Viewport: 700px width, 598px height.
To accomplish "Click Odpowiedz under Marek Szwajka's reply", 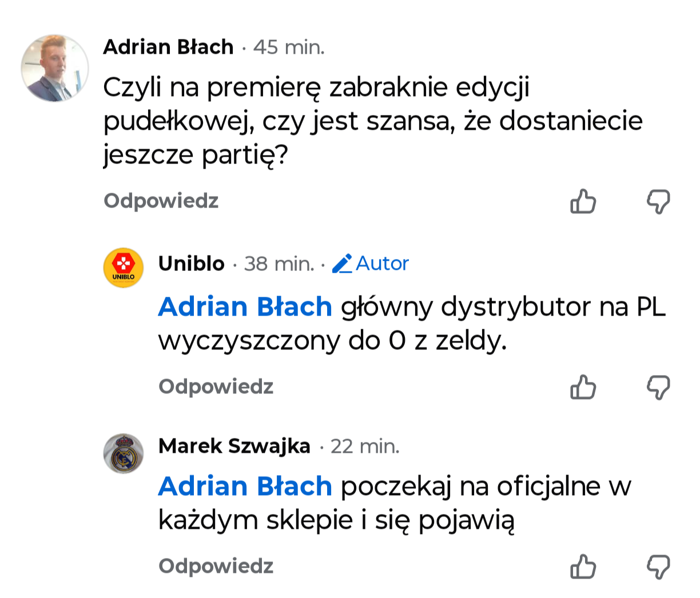I will [216, 566].
